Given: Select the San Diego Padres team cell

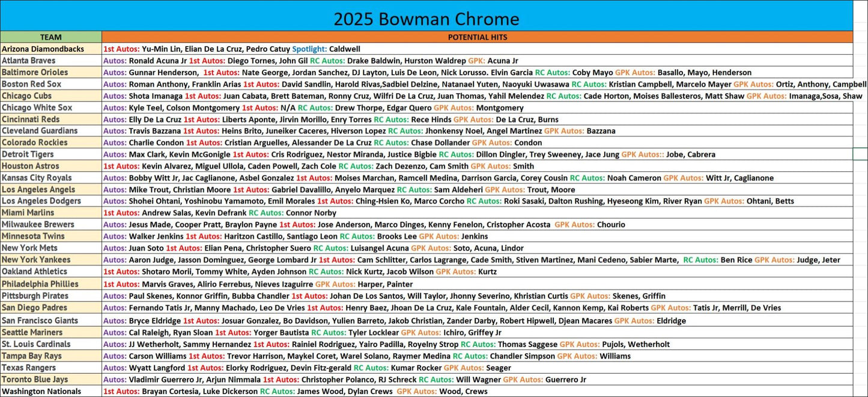Looking at the screenshot, I should [x=51, y=308].
